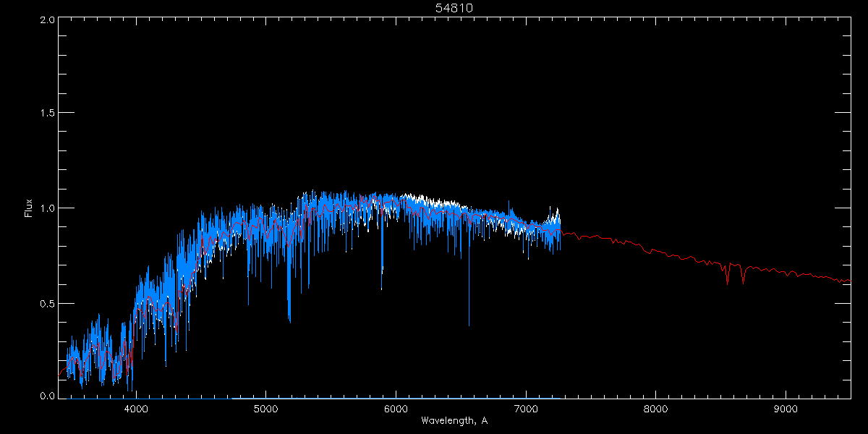Click the 5000 wavelength tick label
868x434 pixels.
coord(266,408)
